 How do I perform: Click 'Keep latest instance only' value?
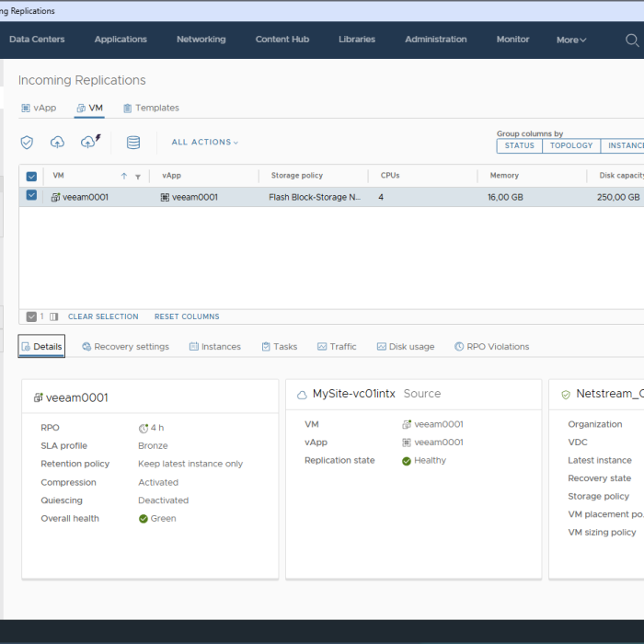coord(190,464)
